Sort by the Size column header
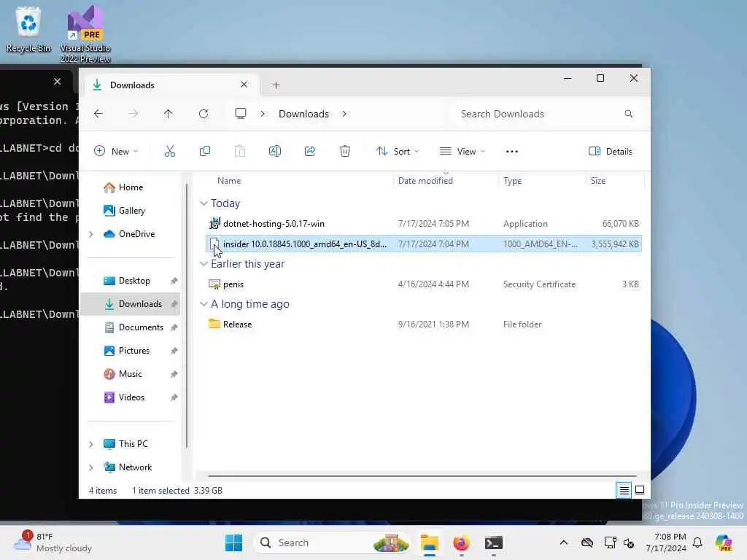Image resolution: width=747 pixels, height=560 pixels. pos(598,181)
